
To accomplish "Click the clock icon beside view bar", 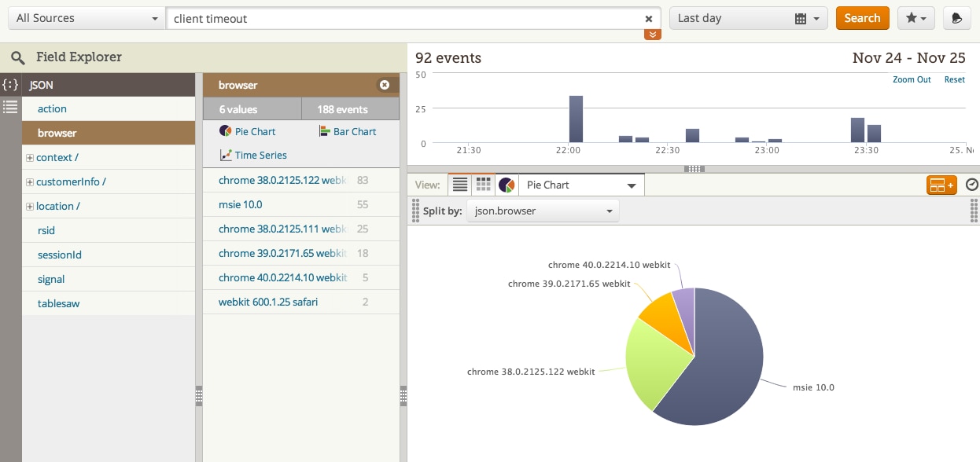I will coord(971,185).
